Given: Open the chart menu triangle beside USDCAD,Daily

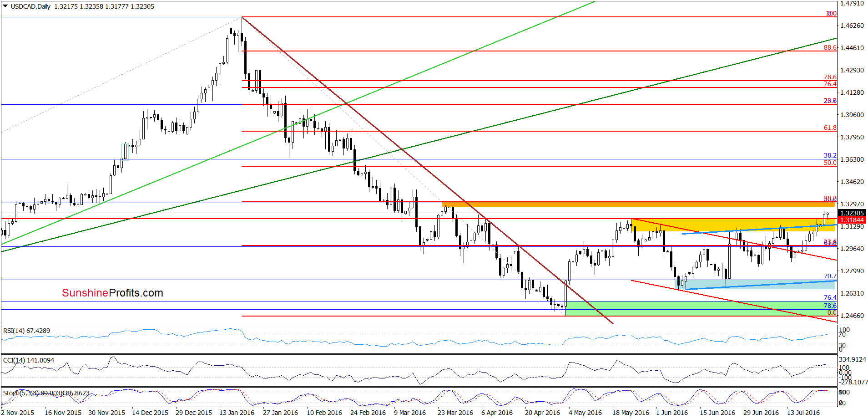Looking at the screenshot, I should coord(5,6).
